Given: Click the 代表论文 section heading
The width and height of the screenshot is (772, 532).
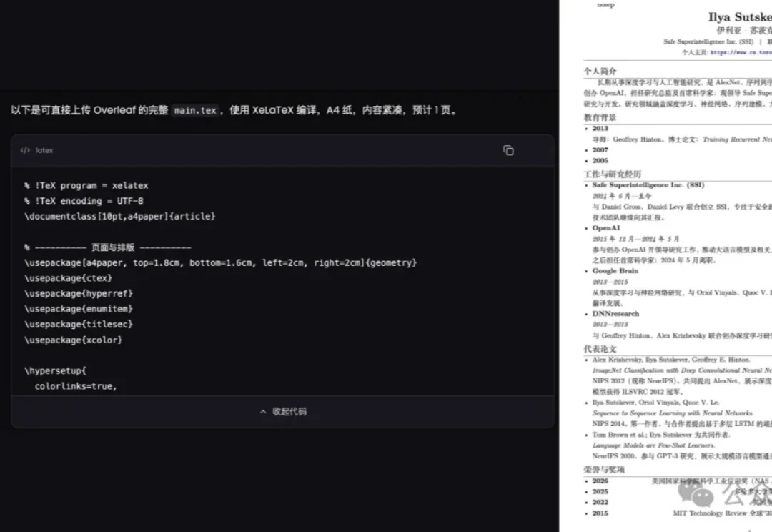Looking at the screenshot, I should [x=600, y=349].
